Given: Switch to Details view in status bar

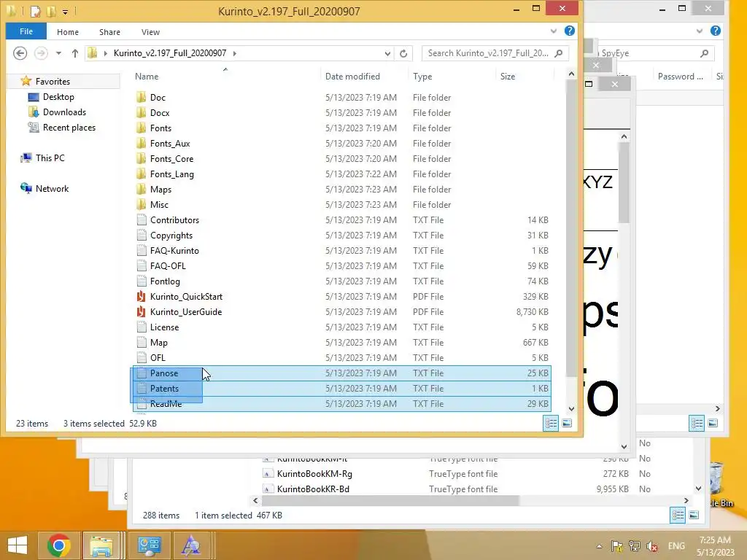Looking at the screenshot, I should coord(551,424).
